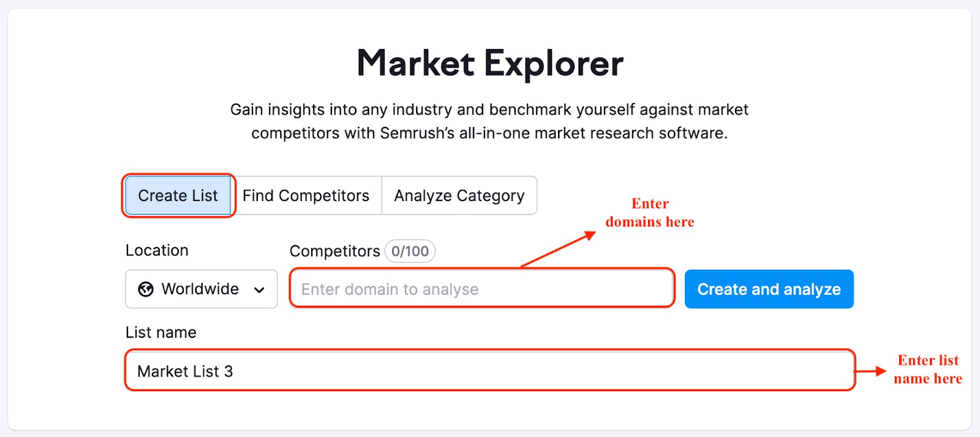
Task: Switch to the Find Competitors tab
Action: 306,196
